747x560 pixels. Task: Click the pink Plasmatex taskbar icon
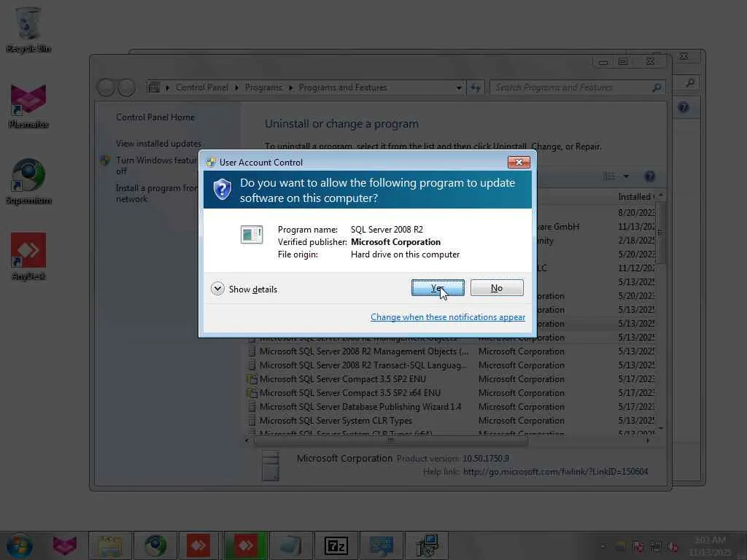point(64,545)
